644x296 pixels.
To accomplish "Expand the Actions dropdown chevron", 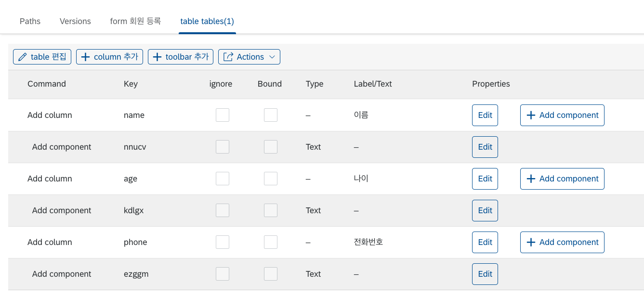I will (272, 57).
